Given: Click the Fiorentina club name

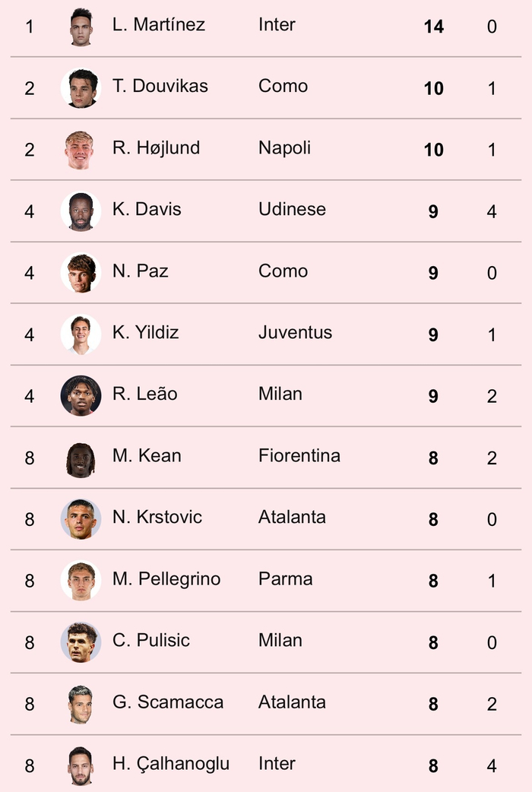Looking at the screenshot, I should 299,456.
